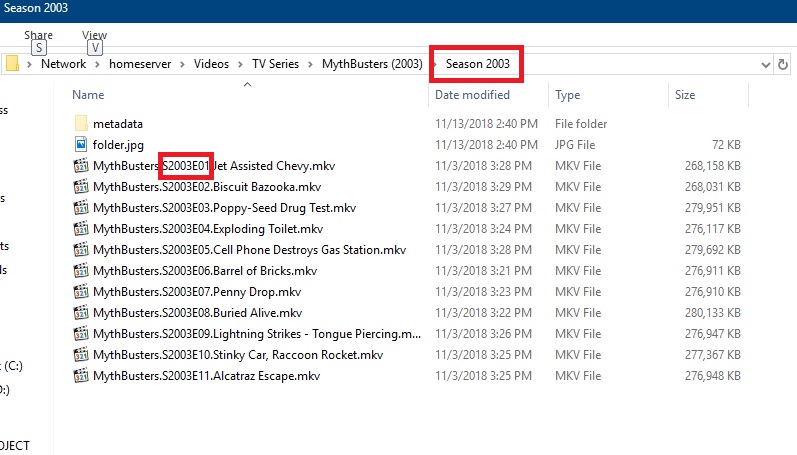Select S2003E08.Buried Alive.mkv file
This screenshot has height=455, width=797.
pos(197,313)
